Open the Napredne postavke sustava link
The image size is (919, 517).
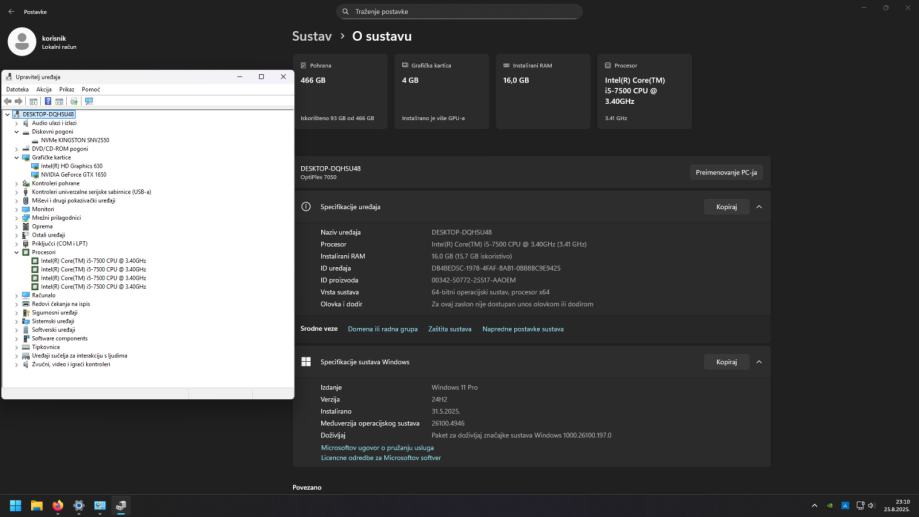click(522, 329)
